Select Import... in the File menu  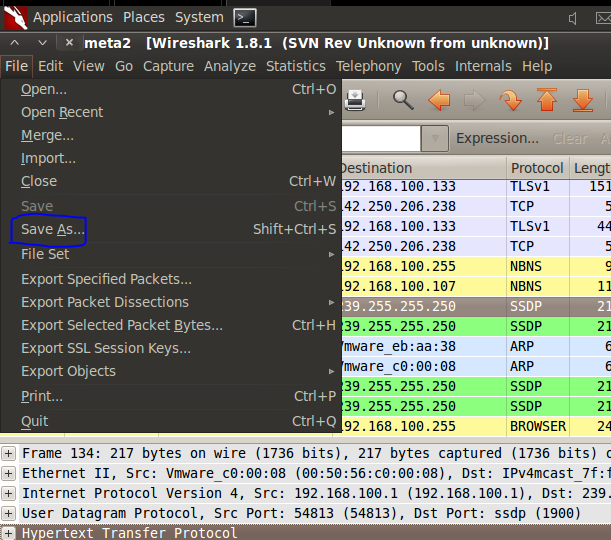pyautogui.click(x=171, y=158)
